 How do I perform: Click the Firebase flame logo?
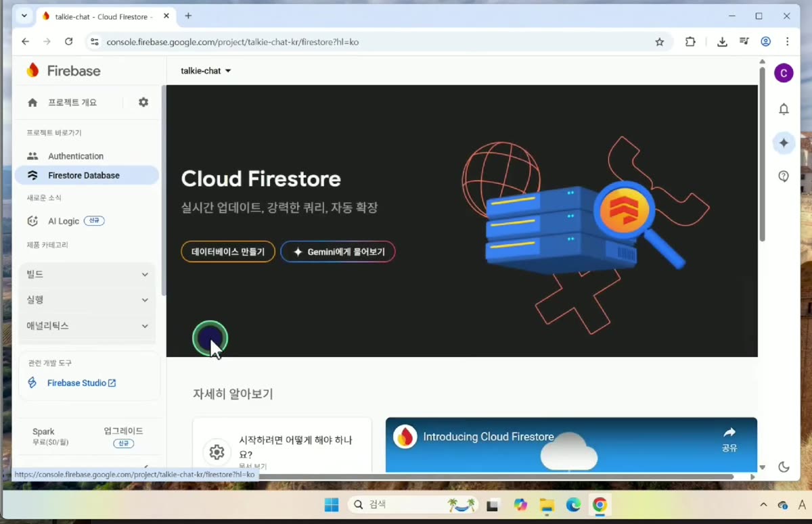coord(32,70)
